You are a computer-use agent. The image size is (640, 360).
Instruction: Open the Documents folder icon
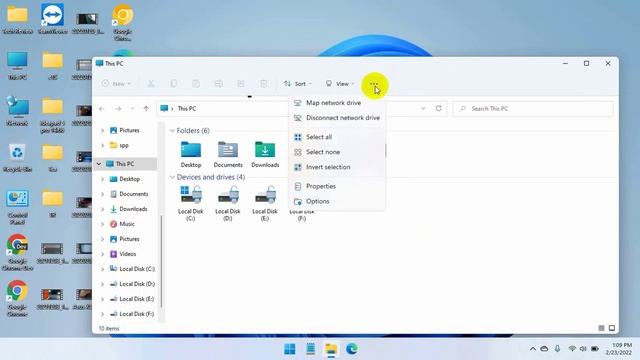[x=228, y=150]
